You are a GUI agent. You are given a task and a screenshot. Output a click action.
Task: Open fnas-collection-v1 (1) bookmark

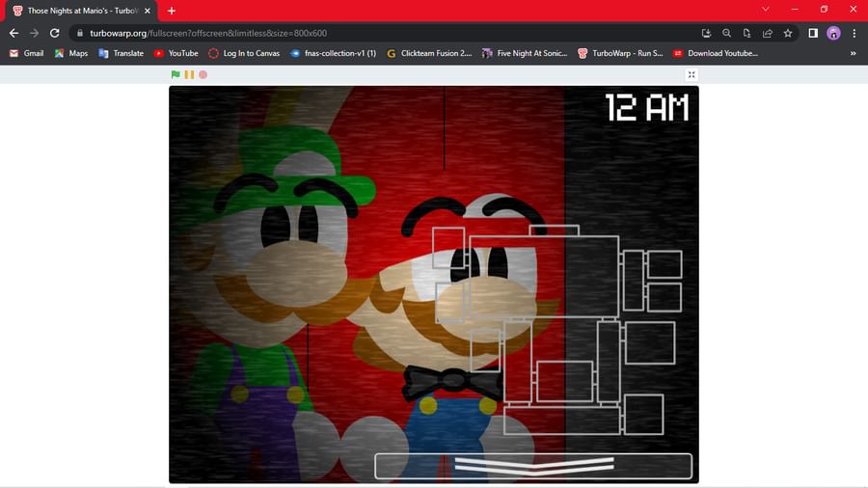(x=333, y=53)
